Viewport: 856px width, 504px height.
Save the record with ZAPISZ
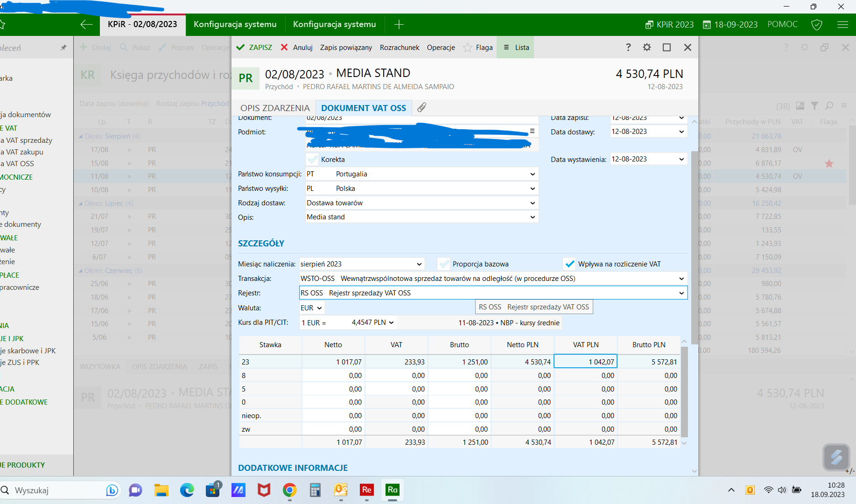254,48
